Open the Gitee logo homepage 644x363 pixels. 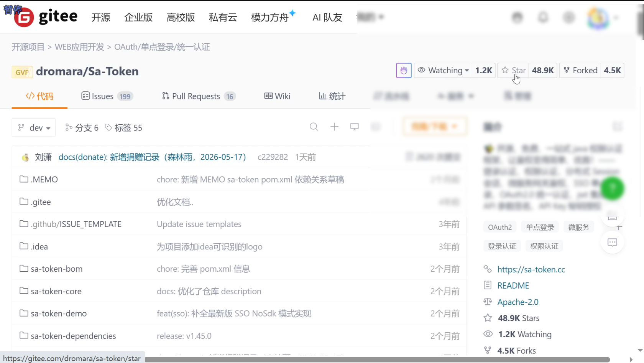[x=46, y=17]
